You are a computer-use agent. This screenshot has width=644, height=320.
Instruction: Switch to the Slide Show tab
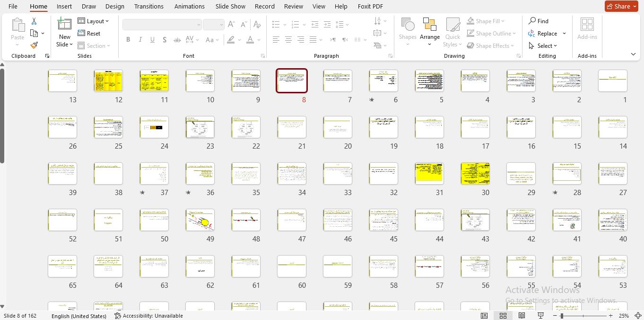click(x=230, y=6)
